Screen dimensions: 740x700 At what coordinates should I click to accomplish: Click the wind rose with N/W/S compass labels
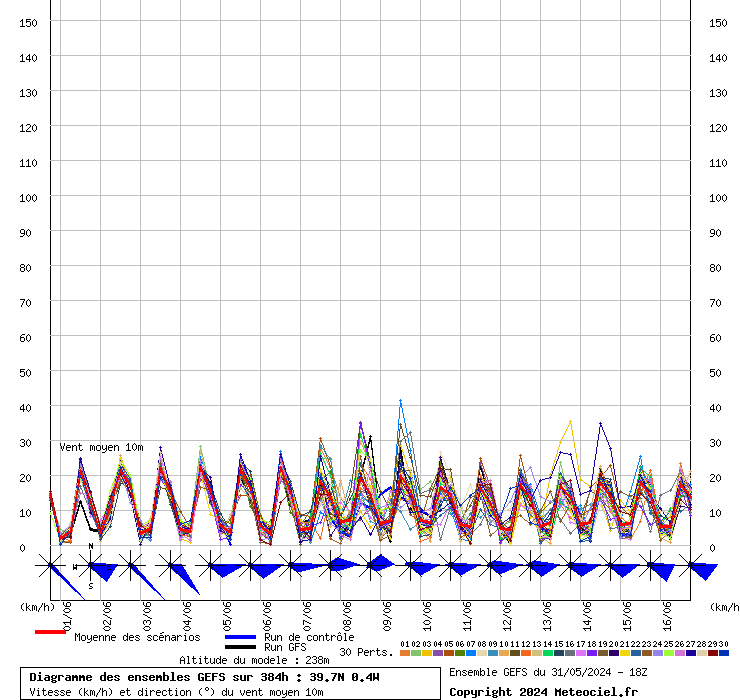[x=91, y=566]
